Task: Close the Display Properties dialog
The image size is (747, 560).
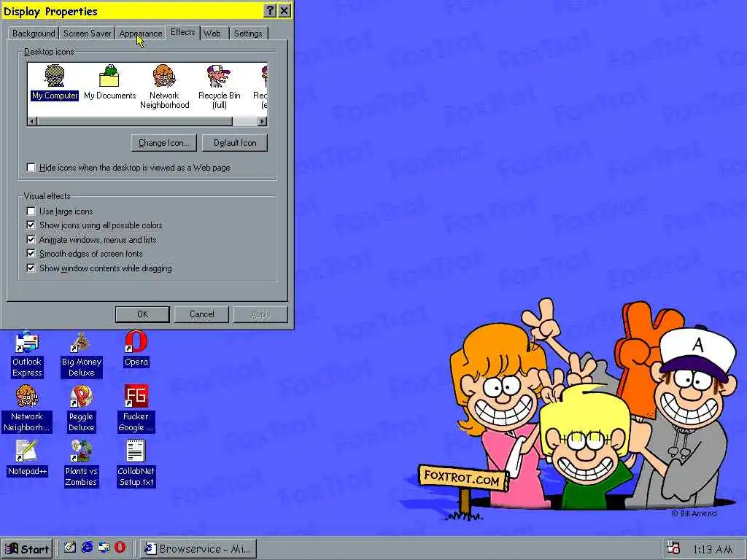Action: click(284, 10)
